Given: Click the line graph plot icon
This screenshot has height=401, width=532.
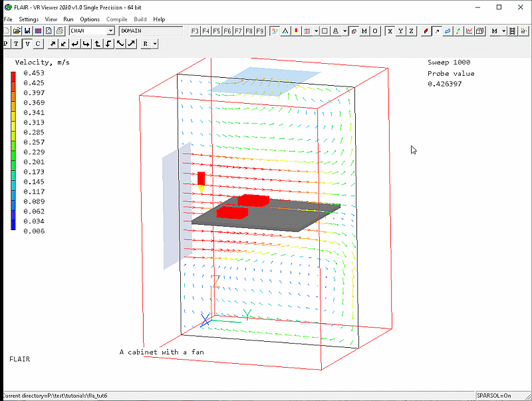Looking at the screenshot, I should click(x=469, y=31).
